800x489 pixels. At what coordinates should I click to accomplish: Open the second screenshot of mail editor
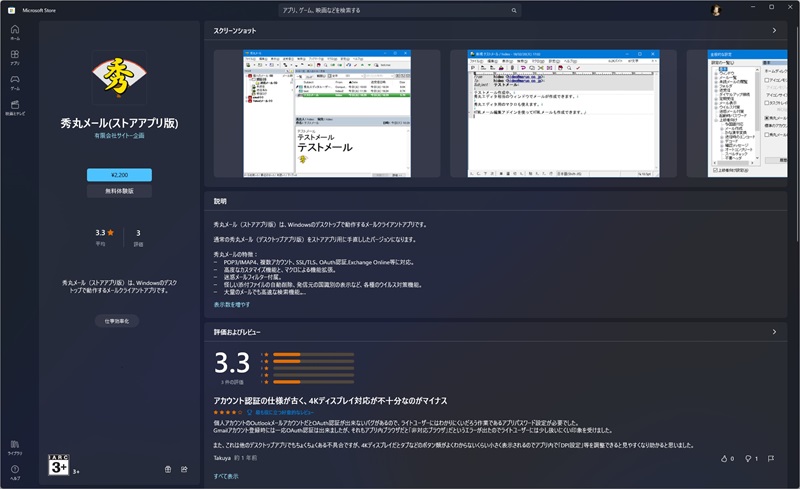[x=563, y=113]
